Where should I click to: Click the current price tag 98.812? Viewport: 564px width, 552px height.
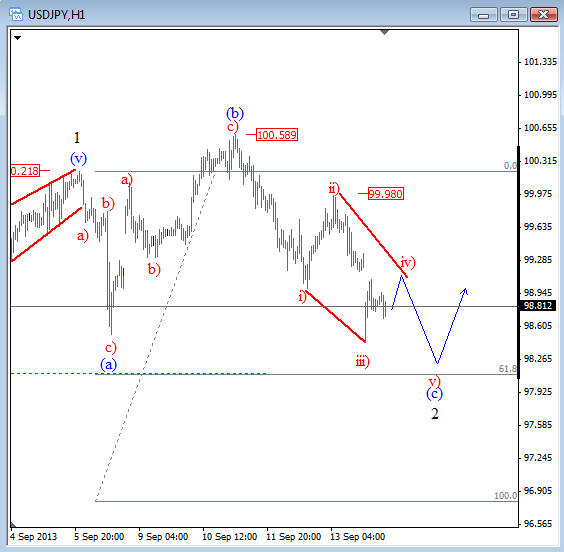point(538,306)
